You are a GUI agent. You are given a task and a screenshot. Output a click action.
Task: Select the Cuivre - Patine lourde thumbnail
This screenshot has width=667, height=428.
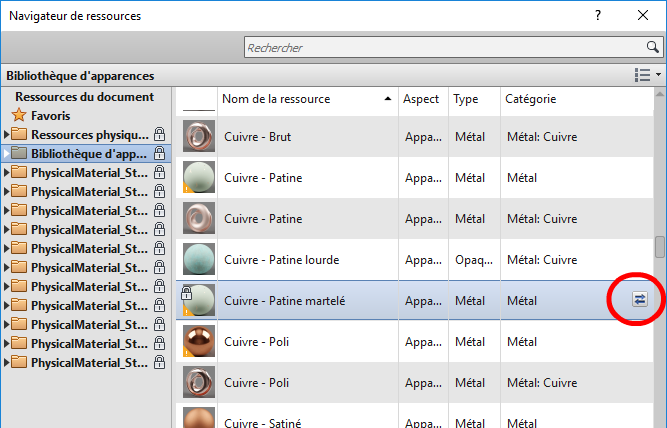click(x=199, y=260)
